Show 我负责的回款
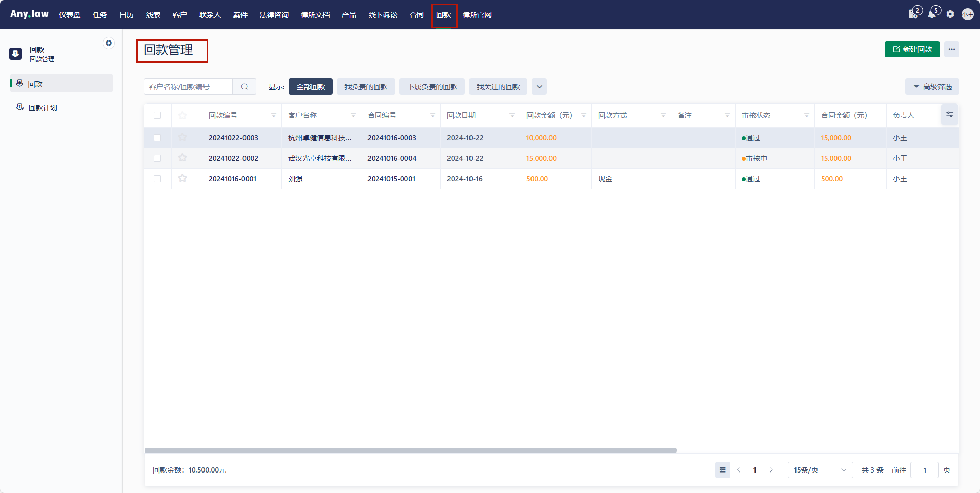The image size is (980, 493). 366,87
